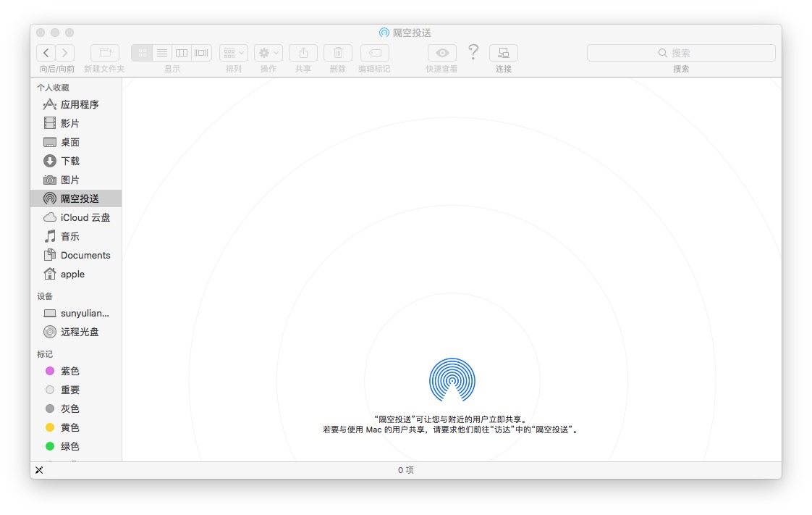
Task: Click the Connect (连接) computer icon
Action: click(504, 53)
